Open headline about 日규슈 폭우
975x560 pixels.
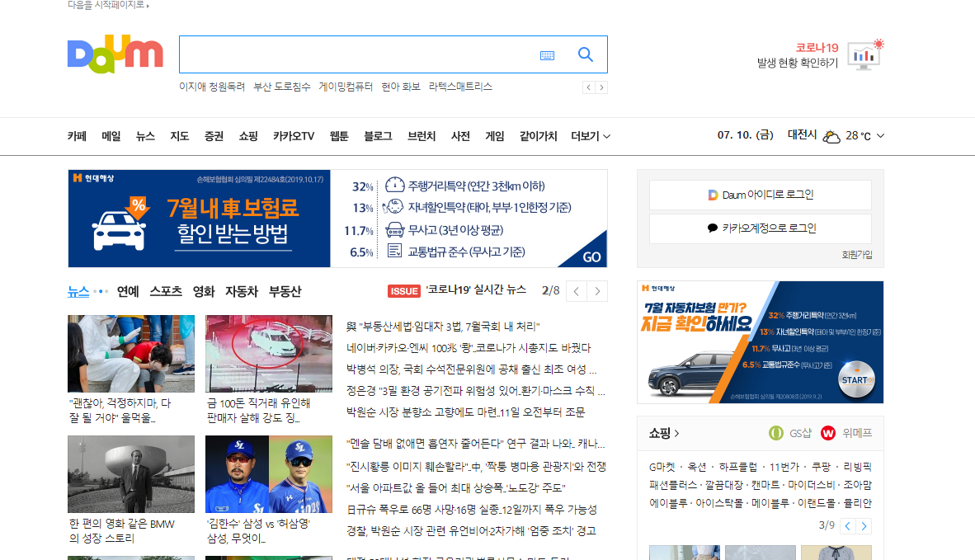(x=471, y=510)
